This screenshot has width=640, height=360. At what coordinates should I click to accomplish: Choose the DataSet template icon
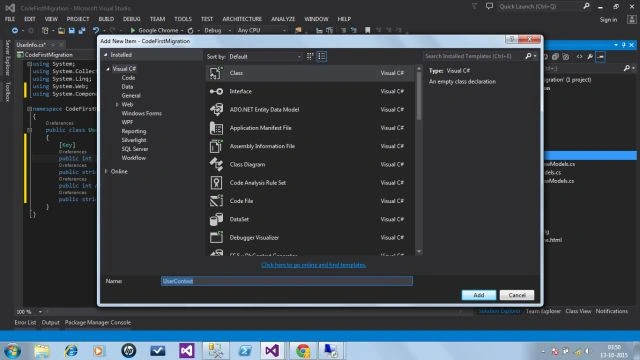[216, 219]
